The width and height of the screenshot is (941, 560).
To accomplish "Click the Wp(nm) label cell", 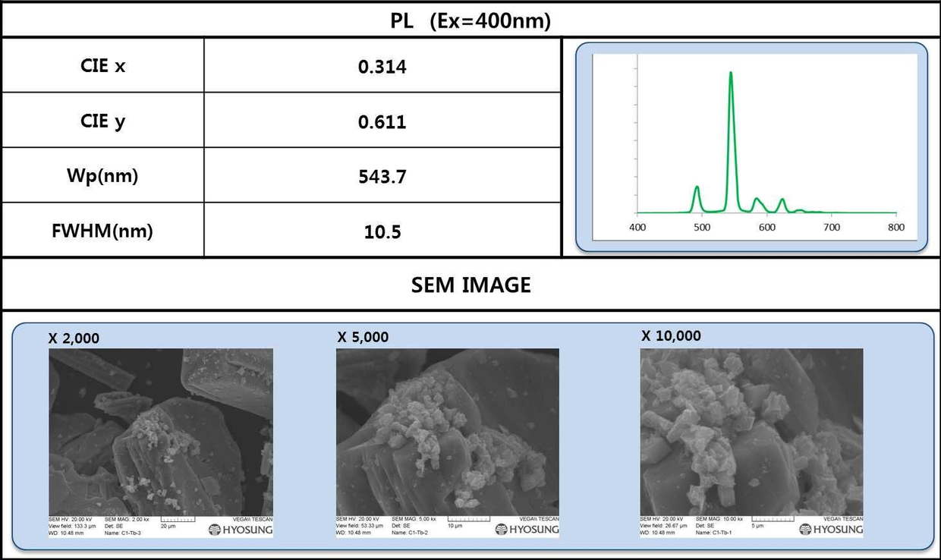I will point(103,176).
